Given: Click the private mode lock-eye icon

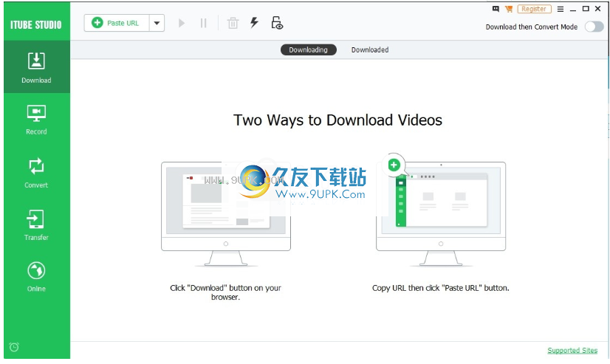Looking at the screenshot, I should coord(277,23).
